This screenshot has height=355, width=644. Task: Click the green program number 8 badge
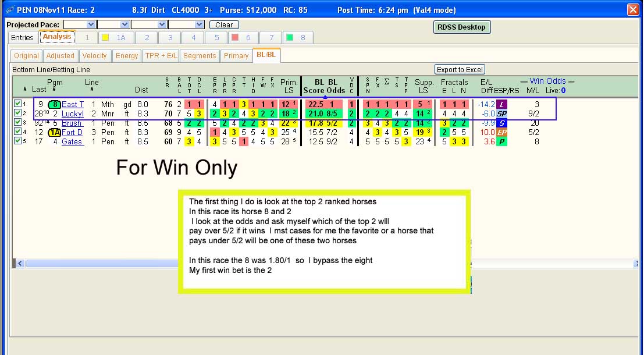tap(54, 104)
